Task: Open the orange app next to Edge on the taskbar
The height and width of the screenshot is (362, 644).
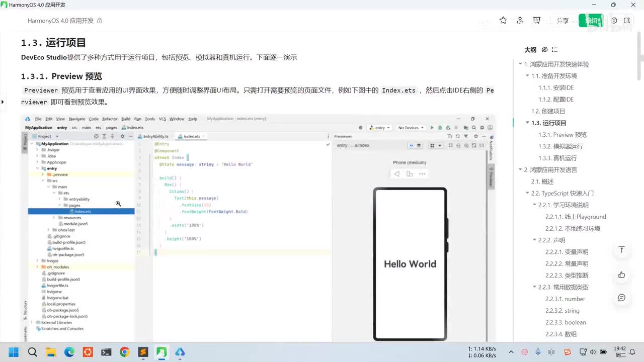Action: [x=88, y=352]
